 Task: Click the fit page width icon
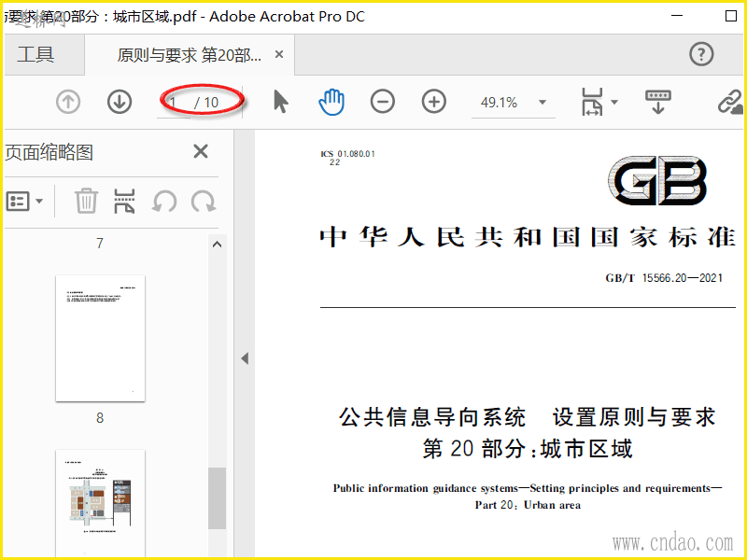click(592, 102)
